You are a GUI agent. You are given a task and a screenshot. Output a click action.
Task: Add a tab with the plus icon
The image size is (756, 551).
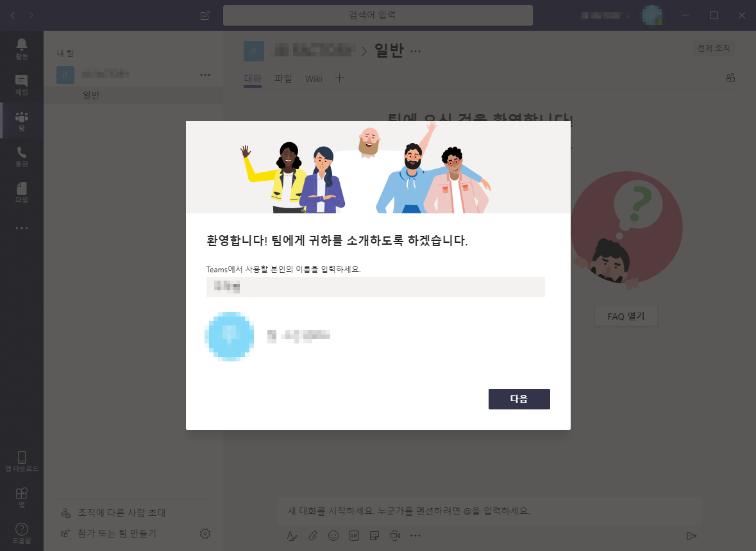339,78
